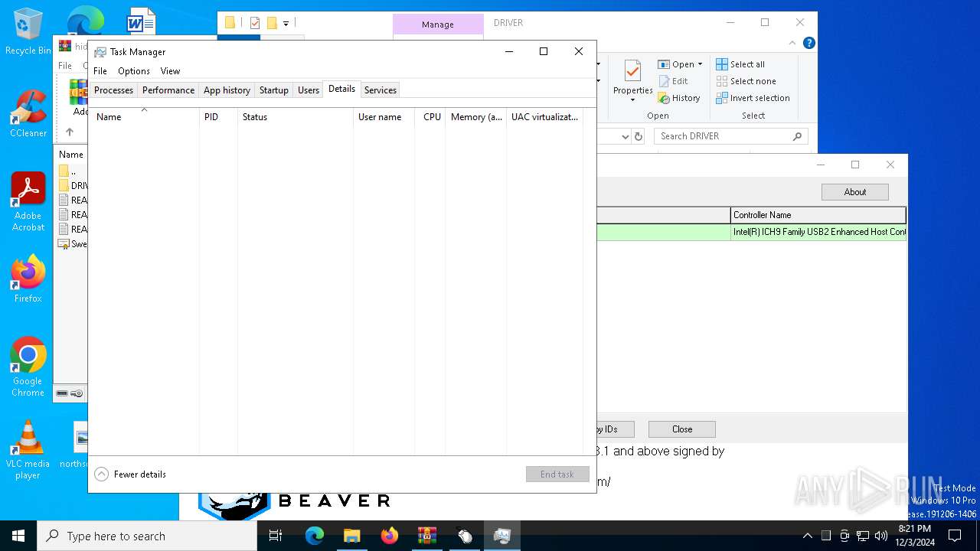Open Task Manager File menu

(x=100, y=71)
